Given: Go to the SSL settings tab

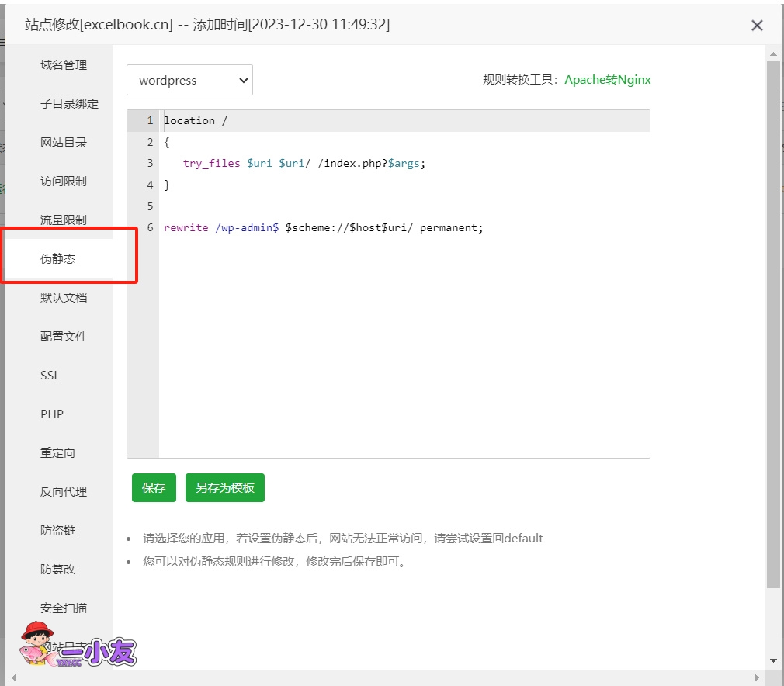Looking at the screenshot, I should [x=50, y=376].
